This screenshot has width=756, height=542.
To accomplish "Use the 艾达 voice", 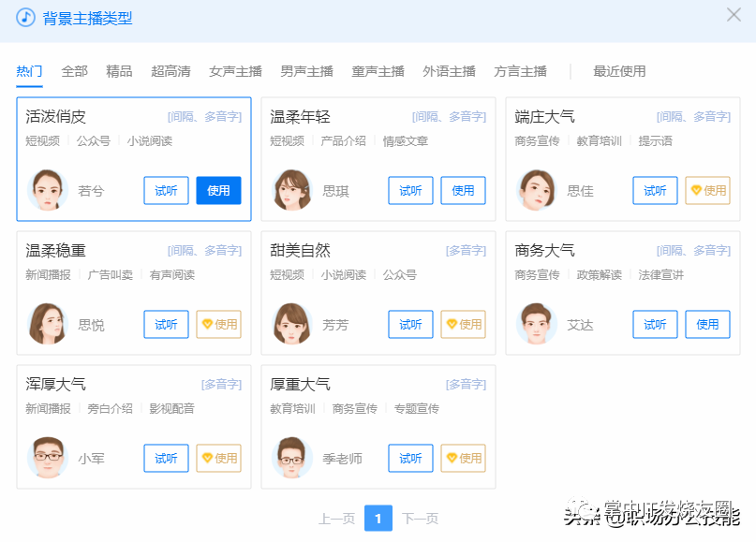I will click(707, 324).
